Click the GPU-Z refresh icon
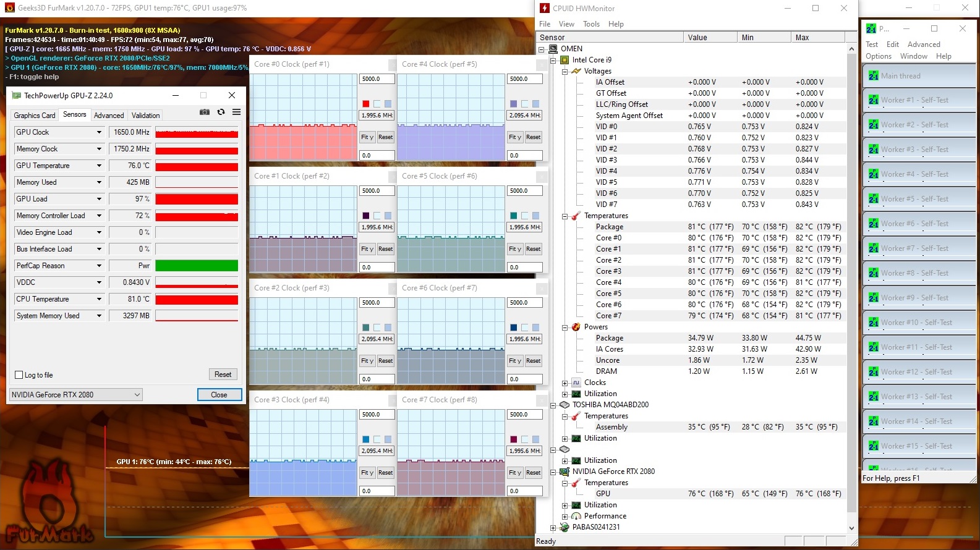980x550 pixels. (221, 112)
